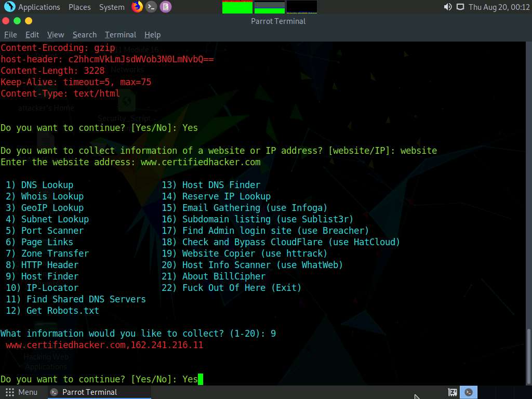Click the terminal vertical scrollbar handle

(528, 355)
